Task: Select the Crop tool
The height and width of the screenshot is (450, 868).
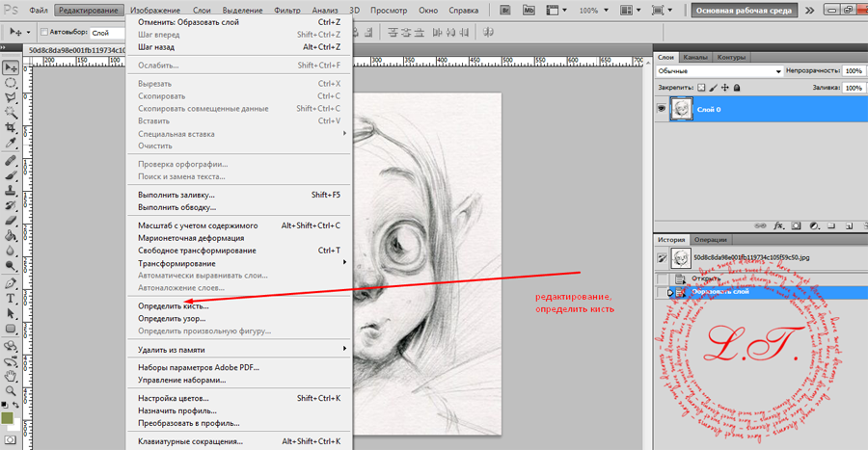Action: click(11, 128)
